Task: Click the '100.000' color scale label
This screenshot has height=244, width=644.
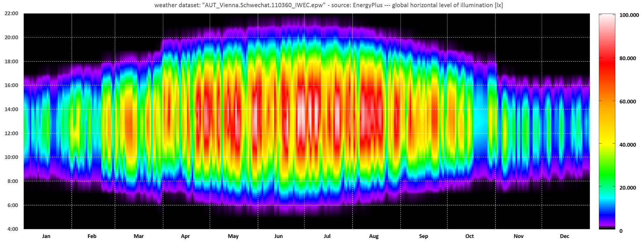Action: pos(629,15)
